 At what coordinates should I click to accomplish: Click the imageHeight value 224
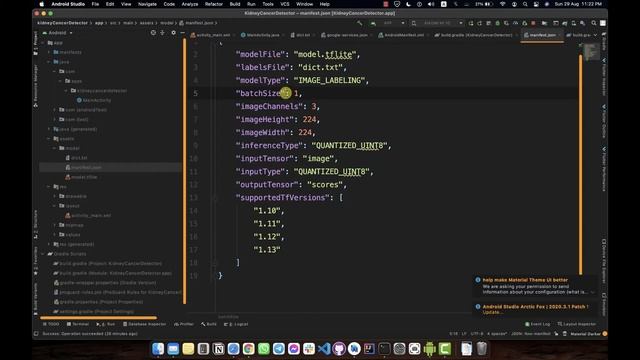pos(309,120)
